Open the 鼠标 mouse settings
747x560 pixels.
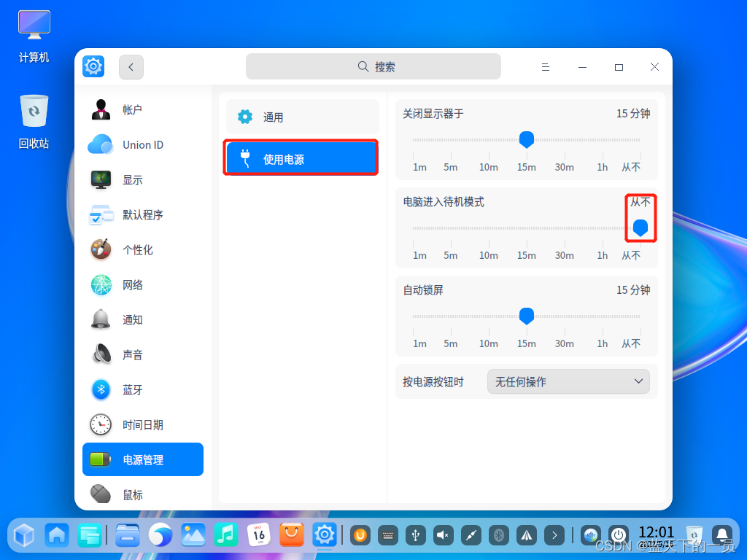pos(142,494)
